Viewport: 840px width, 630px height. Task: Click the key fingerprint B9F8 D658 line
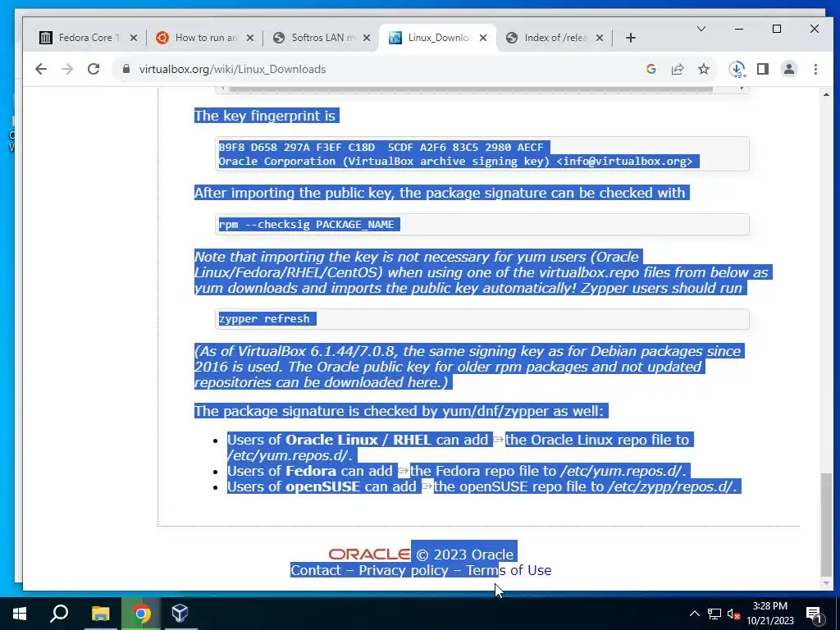coord(381,147)
